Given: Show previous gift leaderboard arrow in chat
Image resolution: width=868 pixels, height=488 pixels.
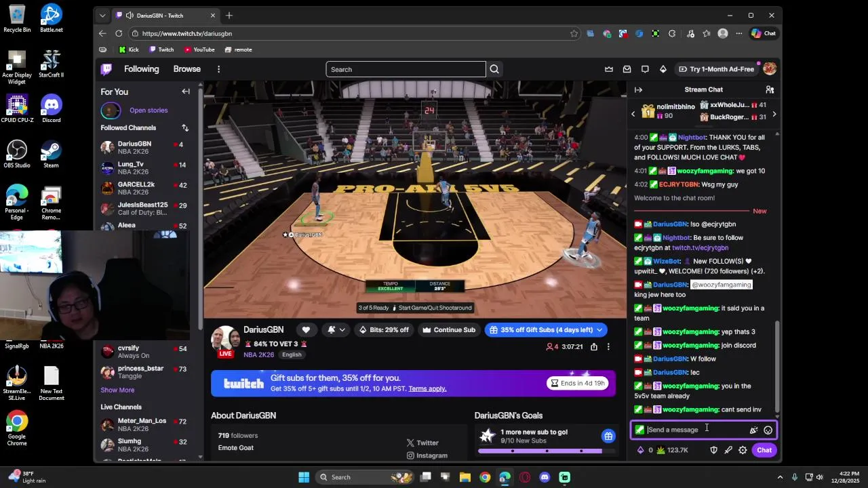Looking at the screenshot, I should pyautogui.click(x=633, y=115).
